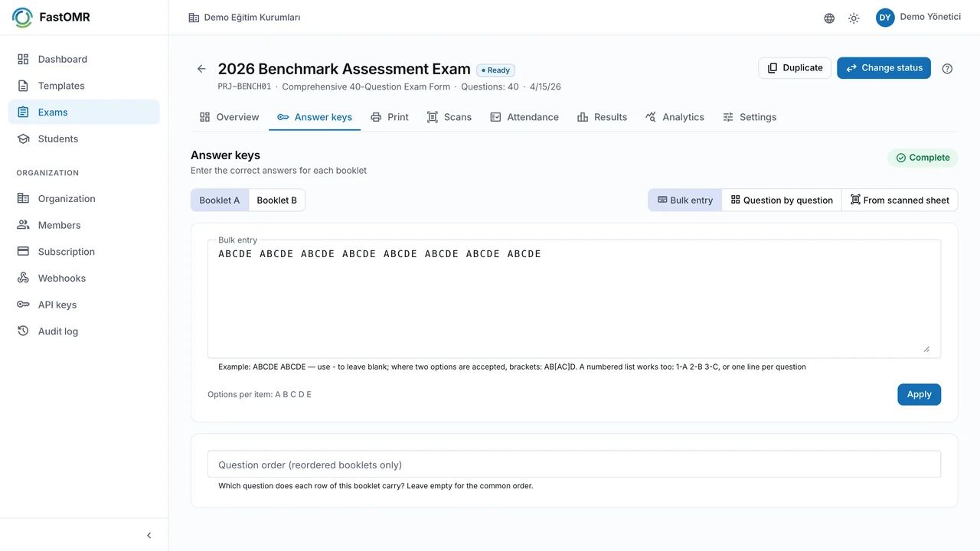980x551 pixels.
Task: Switch to the Print tab
Action: pyautogui.click(x=390, y=117)
